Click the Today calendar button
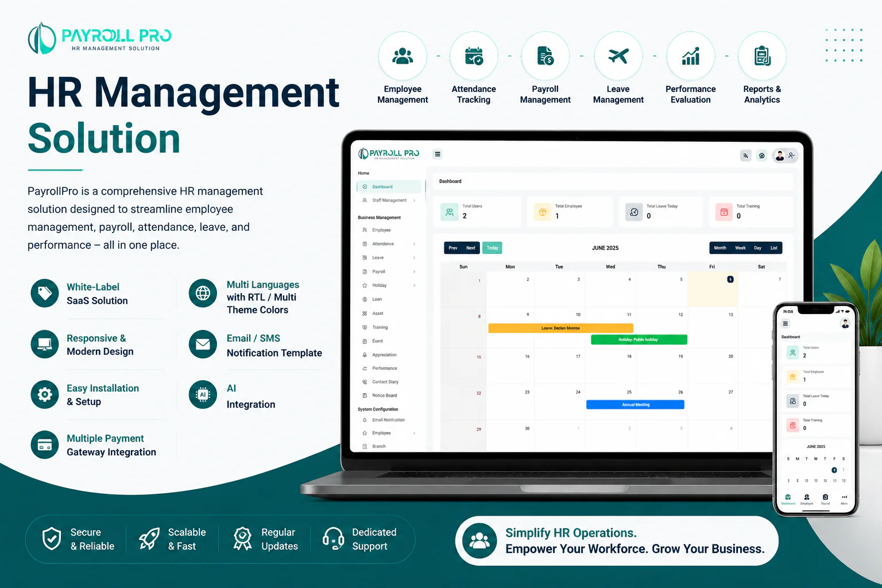 [x=493, y=248]
